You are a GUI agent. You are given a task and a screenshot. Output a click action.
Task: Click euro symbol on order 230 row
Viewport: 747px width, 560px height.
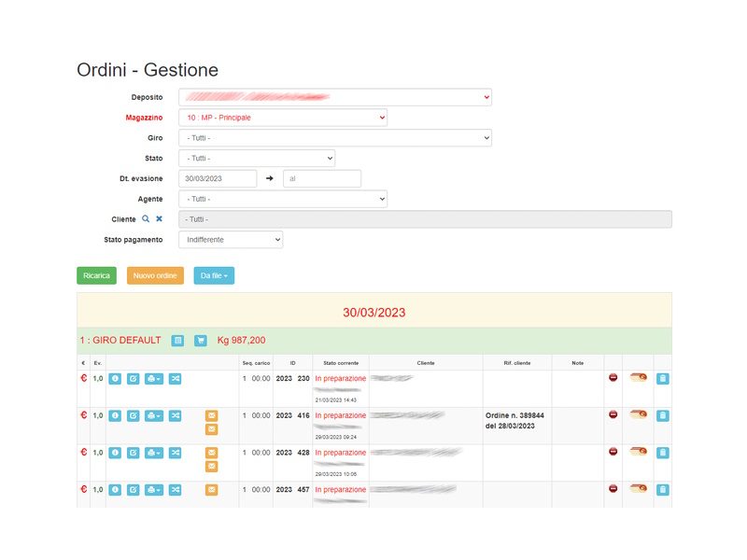(x=84, y=378)
